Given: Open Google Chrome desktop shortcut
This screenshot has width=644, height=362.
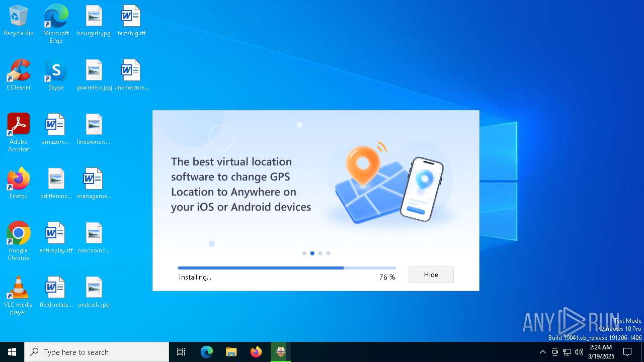Looking at the screenshot, I should pos(19,241).
